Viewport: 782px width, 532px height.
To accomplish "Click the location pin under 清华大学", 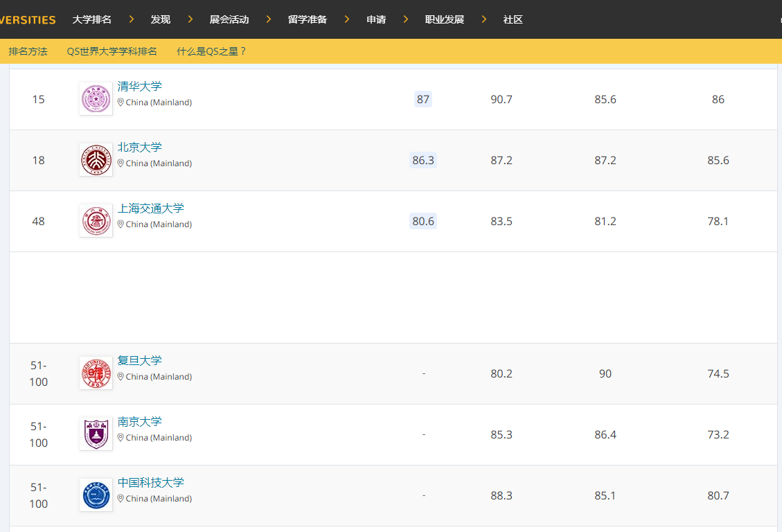I will (121, 103).
